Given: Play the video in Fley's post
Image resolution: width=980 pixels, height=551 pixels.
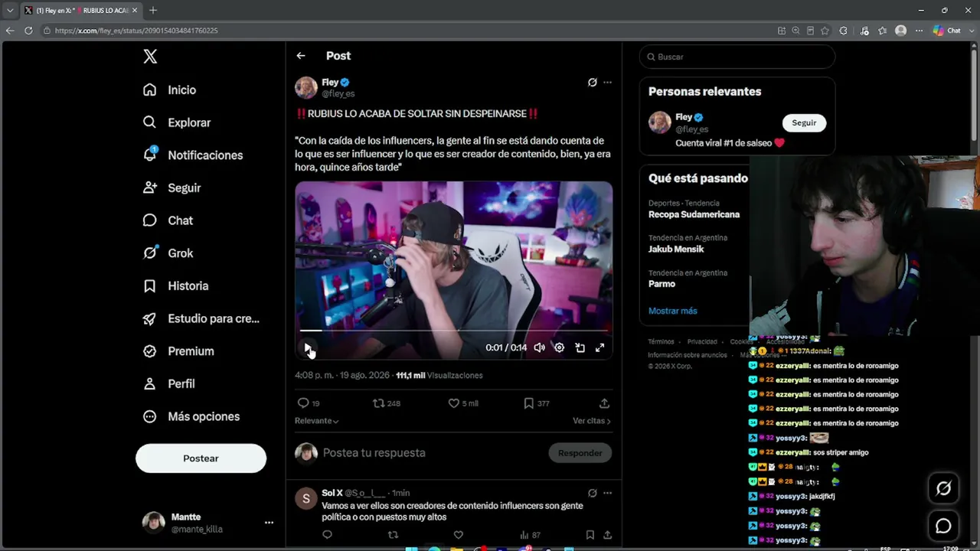Looking at the screenshot, I should click(x=307, y=347).
